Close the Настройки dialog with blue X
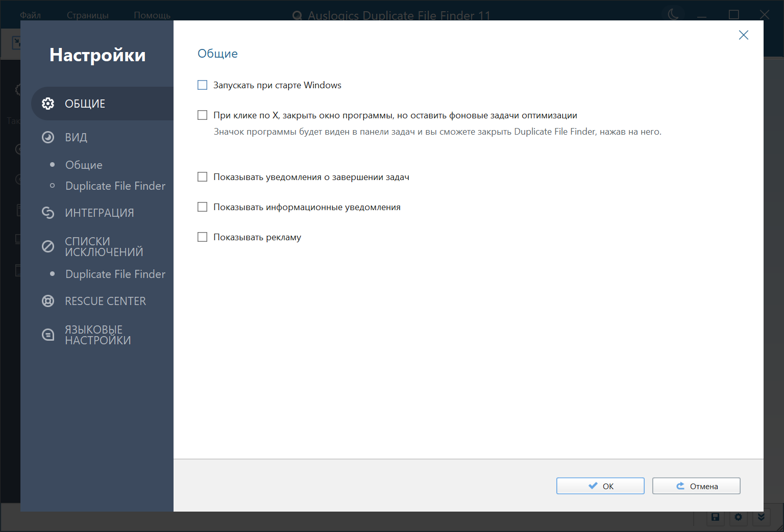This screenshot has width=784, height=532. tap(744, 35)
